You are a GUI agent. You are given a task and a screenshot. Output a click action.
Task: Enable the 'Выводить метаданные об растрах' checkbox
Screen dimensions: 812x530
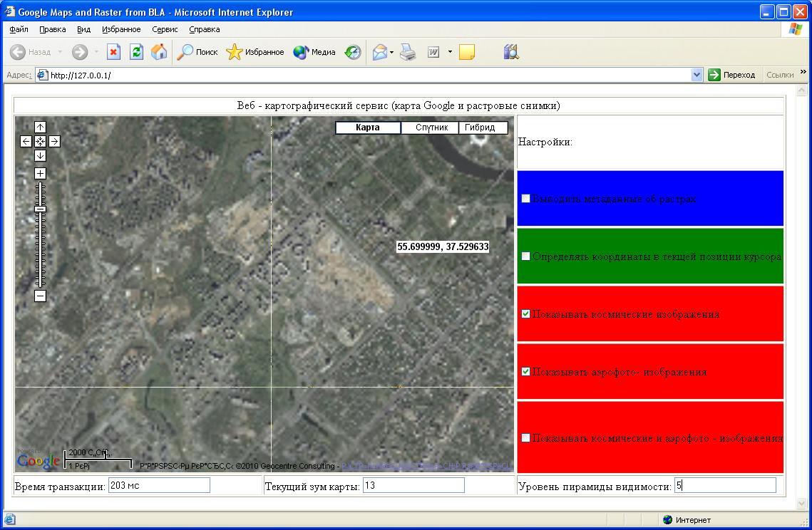[x=525, y=199]
